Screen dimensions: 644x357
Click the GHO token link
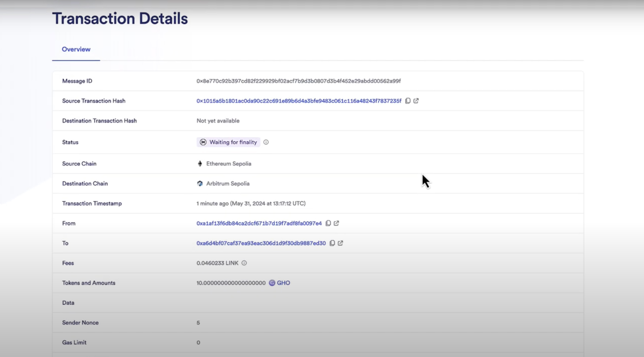pyautogui.click(x=283, y=283)
